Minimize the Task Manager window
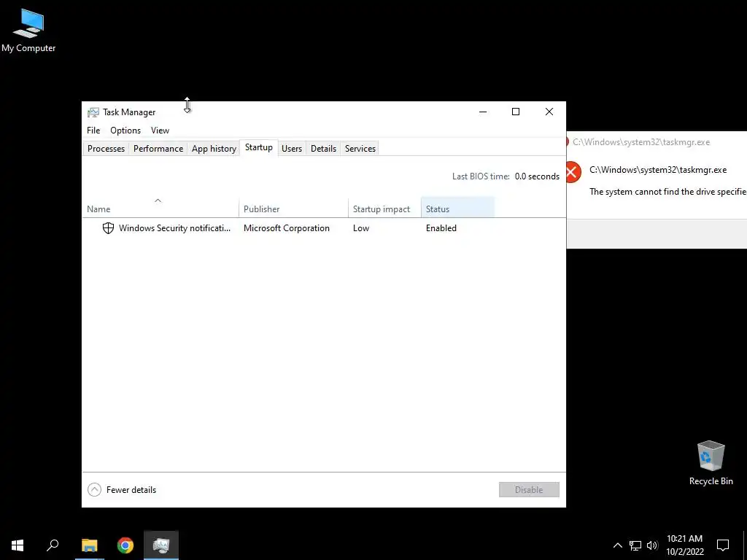 (483, 112)
